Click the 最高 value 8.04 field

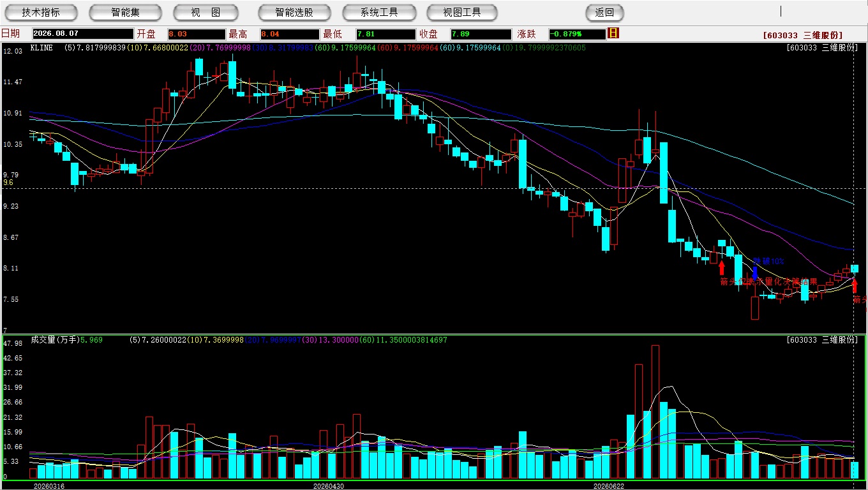click(x=290, y=34)
